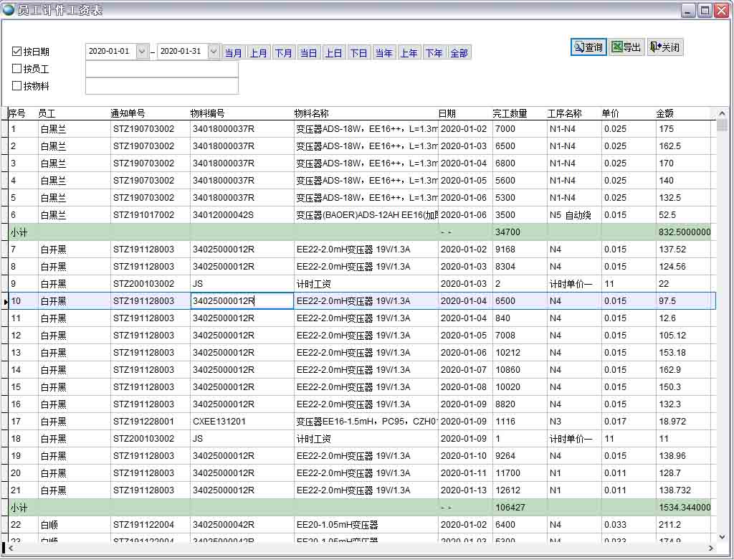
Task: Click the 完工数量 column header
Action: 510,113
